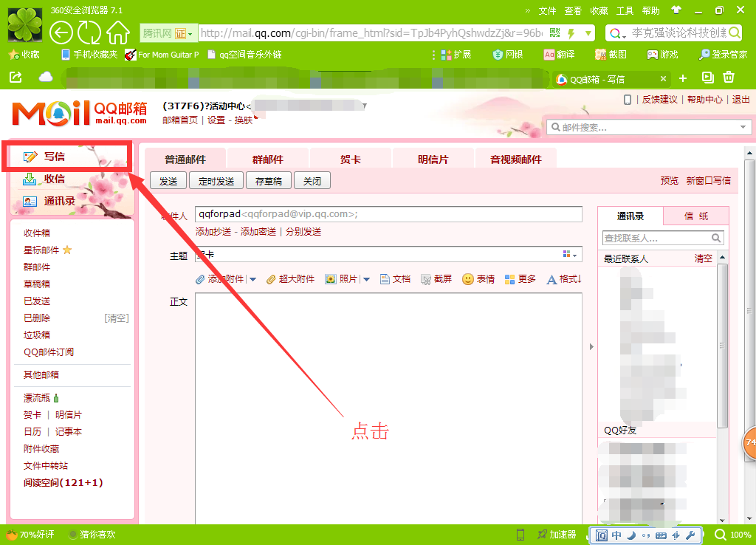Open the 收藏 star bookmark button
Viewport: 756px width, 545px height.
24,55
